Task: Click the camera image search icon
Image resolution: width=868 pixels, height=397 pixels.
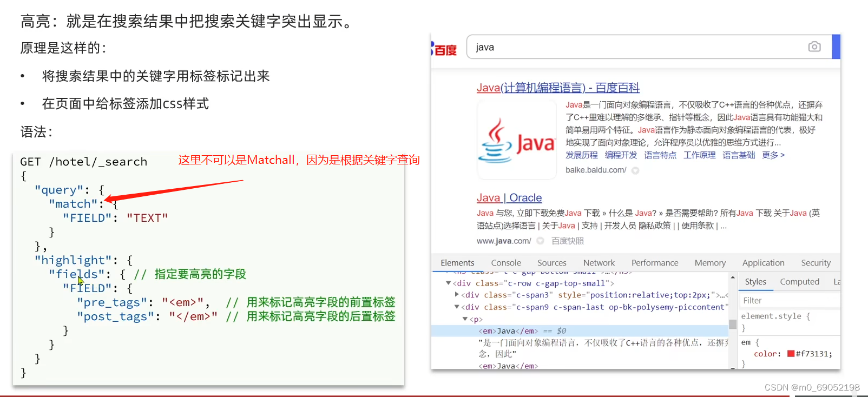Action: pos(814,47)
